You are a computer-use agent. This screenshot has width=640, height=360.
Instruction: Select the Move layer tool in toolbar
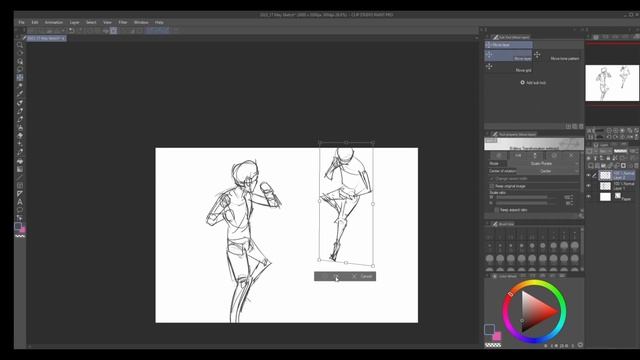coord(20,78)
